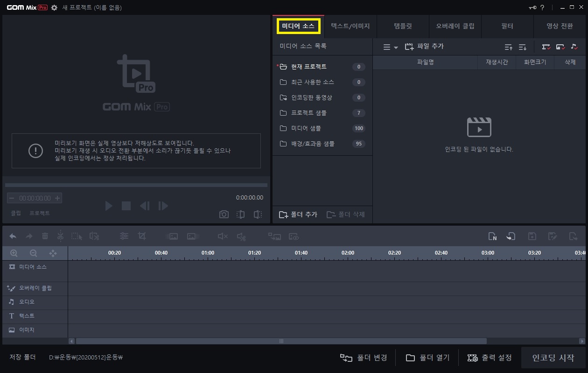Click the image fade-in icon
588x373 pixels.
[172, 236]
